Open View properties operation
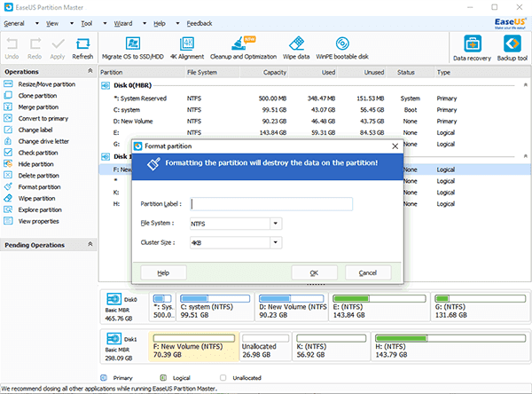The image size is (532, 394). click(x=31, y=221)
